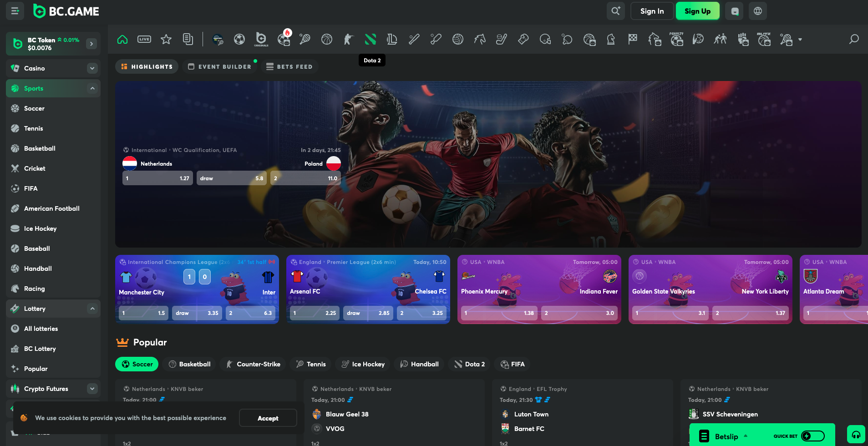The width and height of the screenshot is (868, 446).
Task: Select the ice hockey stick icon in toolbar
Action: (502, 39)
